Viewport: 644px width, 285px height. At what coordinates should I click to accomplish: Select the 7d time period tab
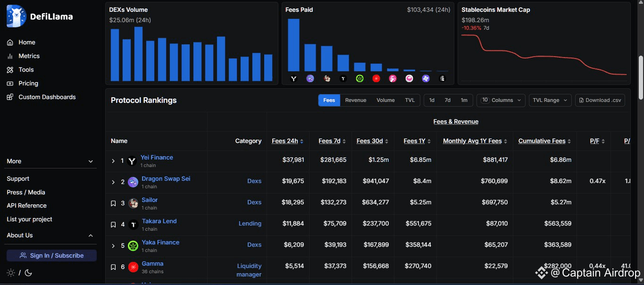pos(447,100)
